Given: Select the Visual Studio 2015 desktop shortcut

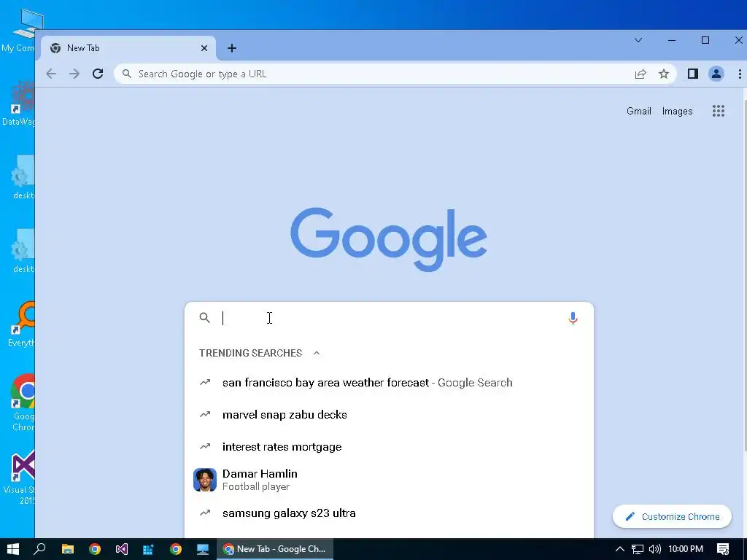Looking at the screenshot, I should point(20,477).
